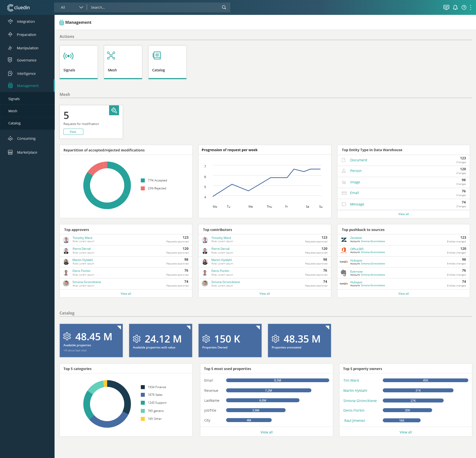Click the 165 Other legend swatch
Image resolution: width=476 pixels, height=458 pixels.
(x=143, y=419)
